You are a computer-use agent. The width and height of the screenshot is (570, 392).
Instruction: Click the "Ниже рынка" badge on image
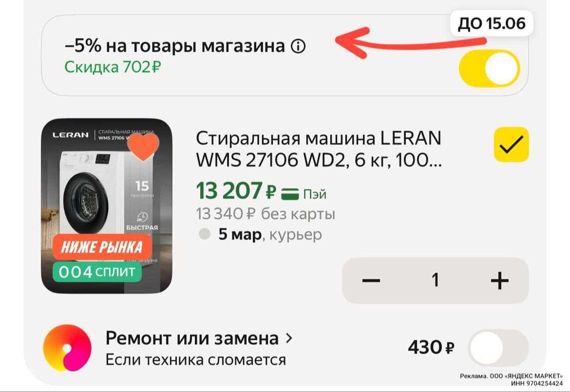pyautogui.click(x=102, y=247)
